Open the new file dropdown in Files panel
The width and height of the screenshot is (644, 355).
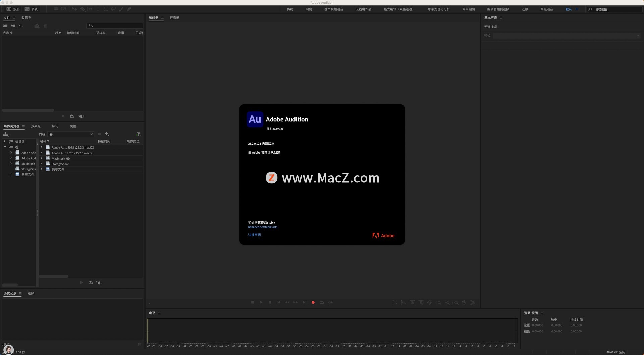tap(20, 26)
